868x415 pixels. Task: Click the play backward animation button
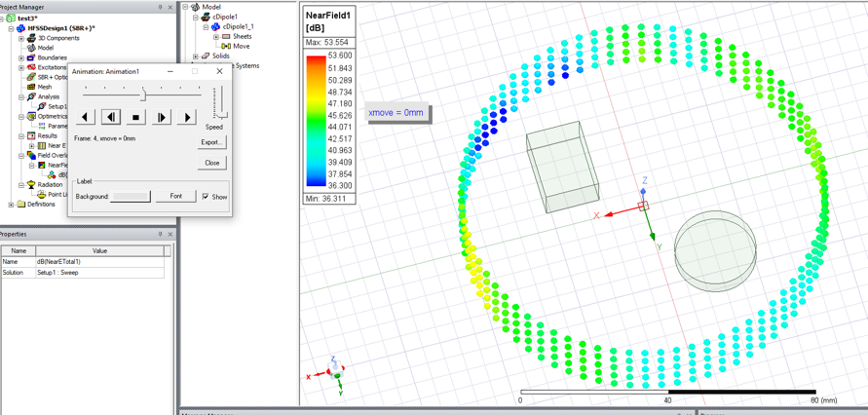coord(86,117)
